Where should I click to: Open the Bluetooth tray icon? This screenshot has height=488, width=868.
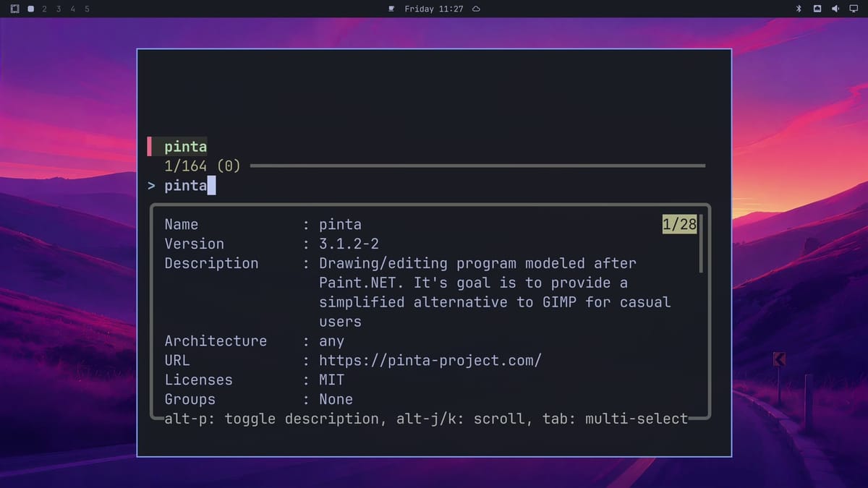[799, 9]
